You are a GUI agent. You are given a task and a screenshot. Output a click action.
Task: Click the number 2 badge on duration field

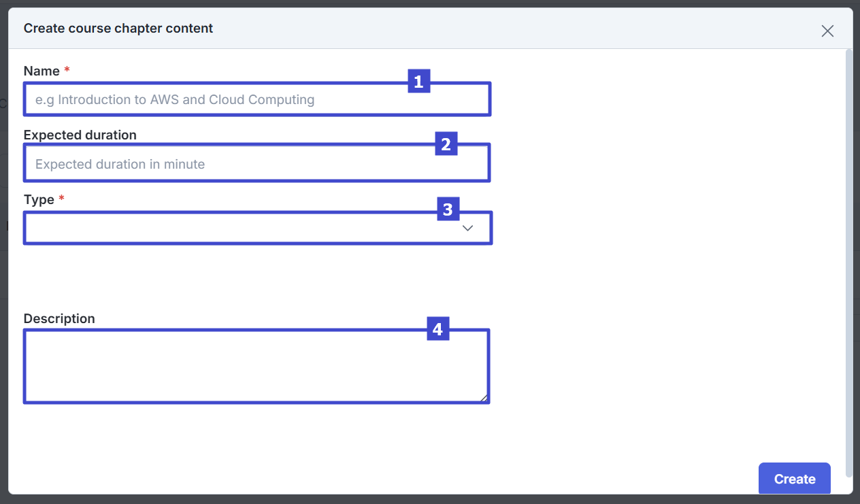[x=446, y=144]
